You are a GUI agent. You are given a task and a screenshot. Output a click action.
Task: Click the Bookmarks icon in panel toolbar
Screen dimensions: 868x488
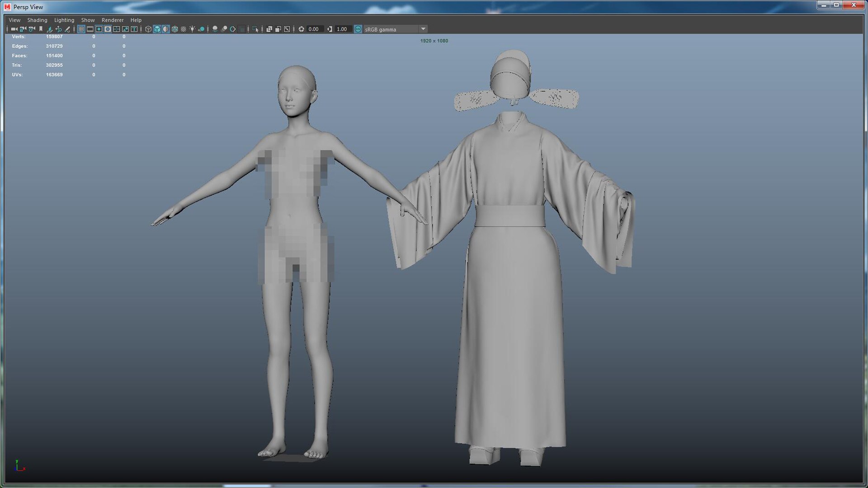click(x=41, y=29)
